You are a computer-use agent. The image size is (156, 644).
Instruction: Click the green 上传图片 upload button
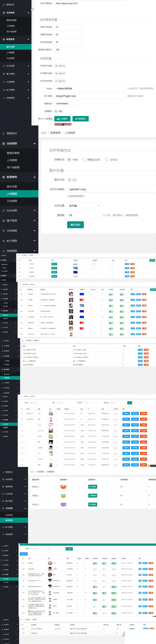pos(62,119)
